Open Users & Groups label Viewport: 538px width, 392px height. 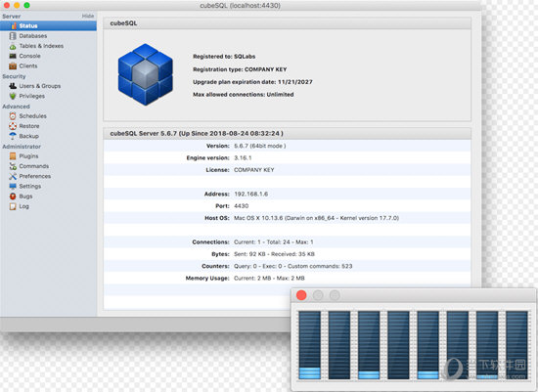[x=40, y=86]
